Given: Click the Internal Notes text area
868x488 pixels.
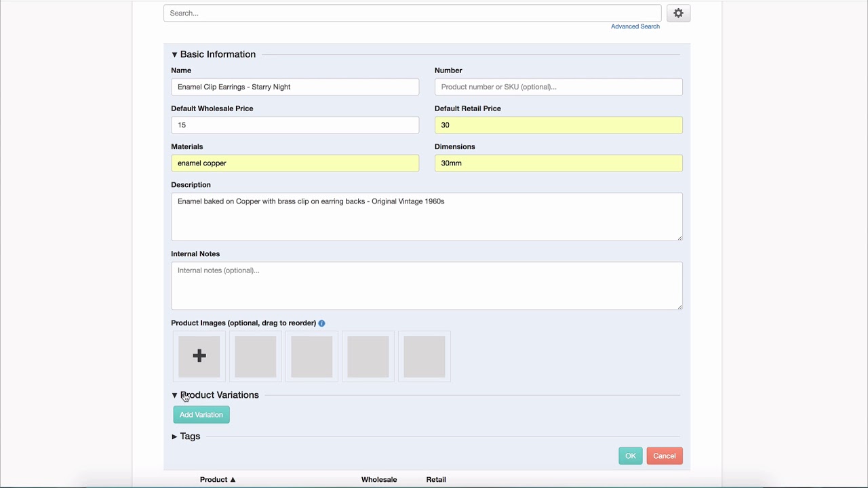Looking at the screenshot, I should pyautogui.click(x=427, y=286).
